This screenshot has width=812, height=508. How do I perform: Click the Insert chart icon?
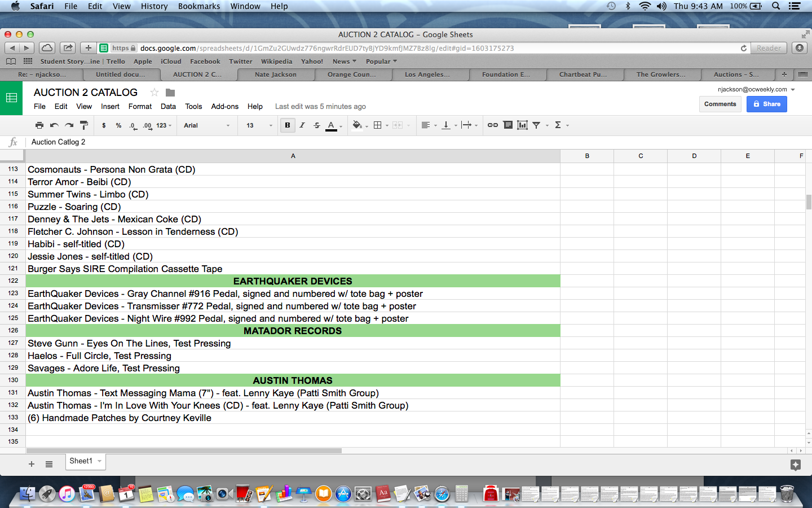[522, 125]
